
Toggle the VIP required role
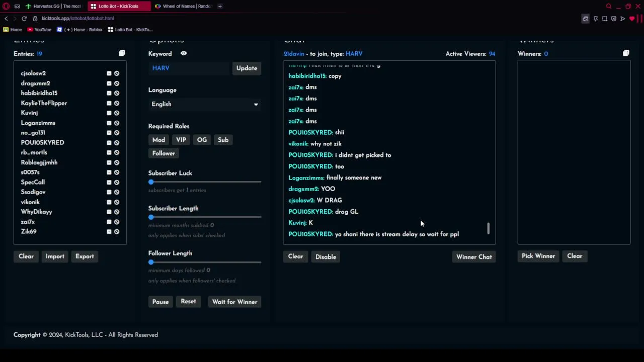(181, 140)
